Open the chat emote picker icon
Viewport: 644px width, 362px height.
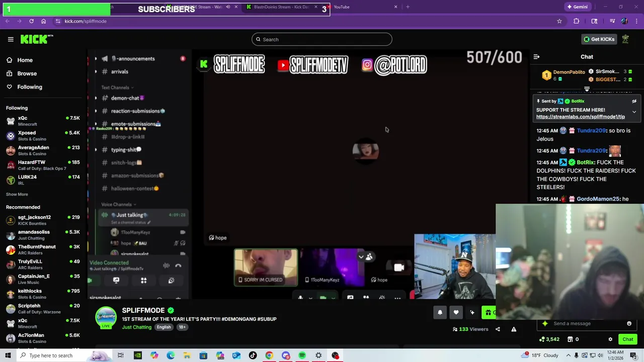(629, 323)
